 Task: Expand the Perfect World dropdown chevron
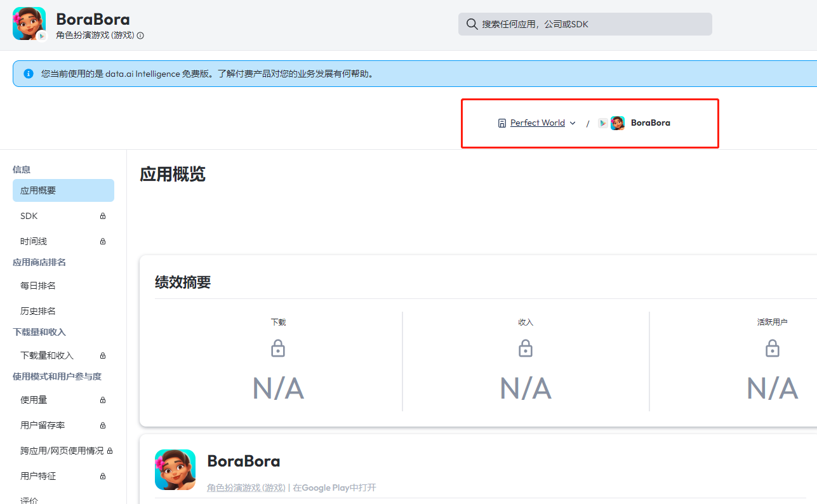coord(573,123)
